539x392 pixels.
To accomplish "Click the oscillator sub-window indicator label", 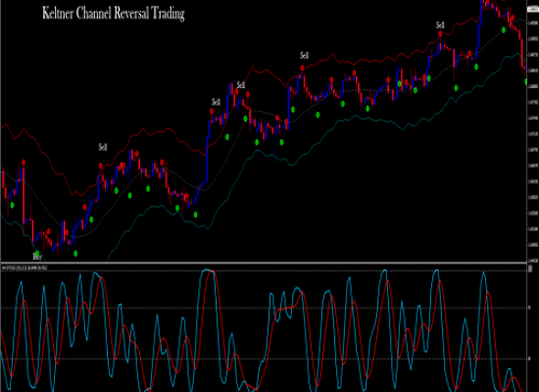I will 24,268.
